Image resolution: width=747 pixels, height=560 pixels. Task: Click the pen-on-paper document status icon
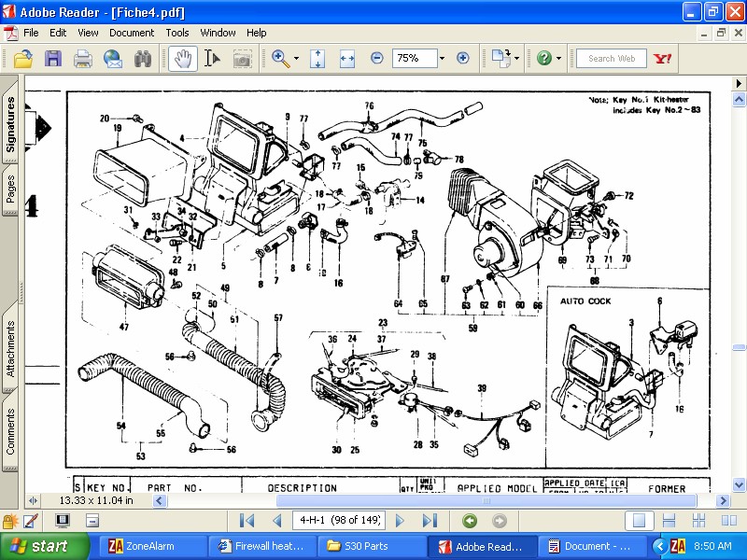(31, 521)
